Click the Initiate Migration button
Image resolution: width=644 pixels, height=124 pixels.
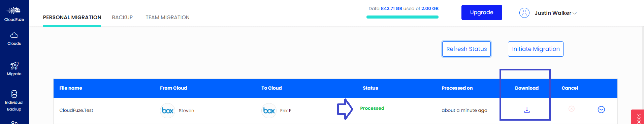[x=536, y=49]
